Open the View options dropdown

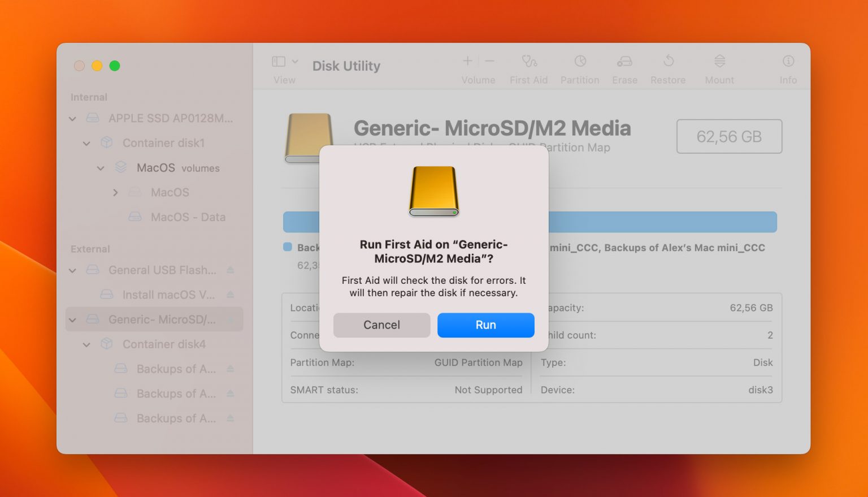click(284, 66)
